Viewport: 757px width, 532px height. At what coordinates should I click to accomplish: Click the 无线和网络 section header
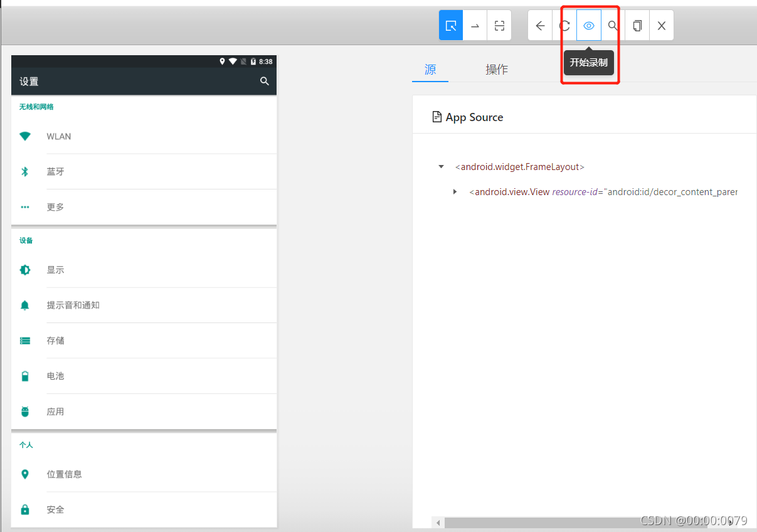click(x=36, y=107)
